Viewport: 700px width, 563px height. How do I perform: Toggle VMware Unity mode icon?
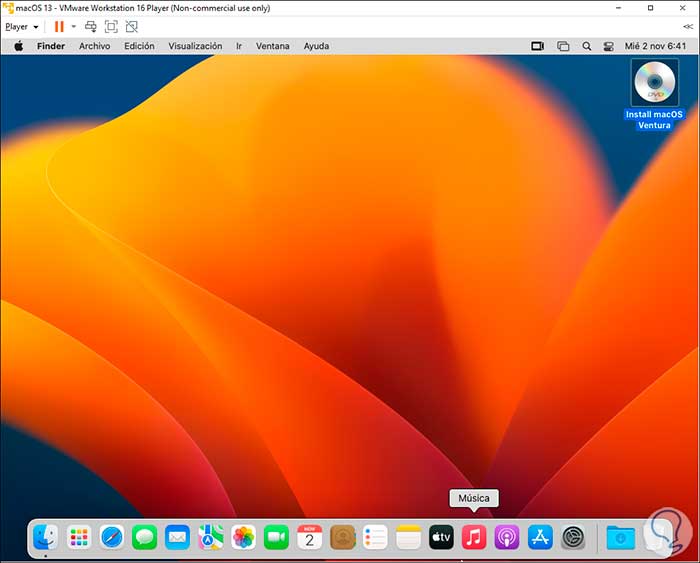132,27
